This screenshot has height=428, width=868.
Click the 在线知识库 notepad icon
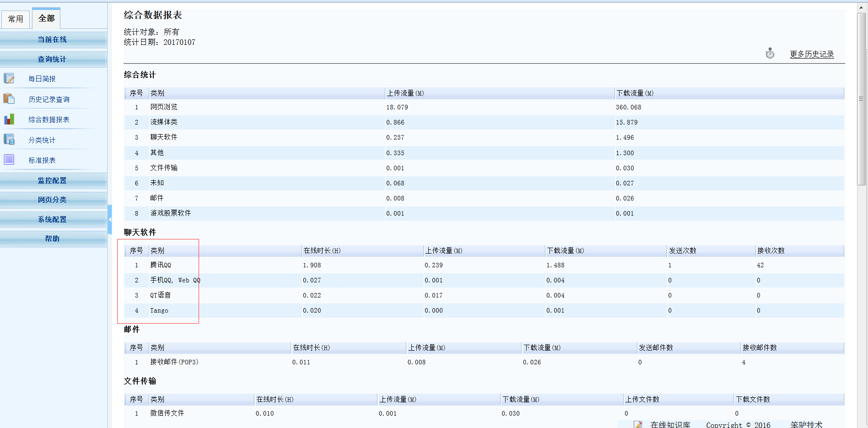638,424
